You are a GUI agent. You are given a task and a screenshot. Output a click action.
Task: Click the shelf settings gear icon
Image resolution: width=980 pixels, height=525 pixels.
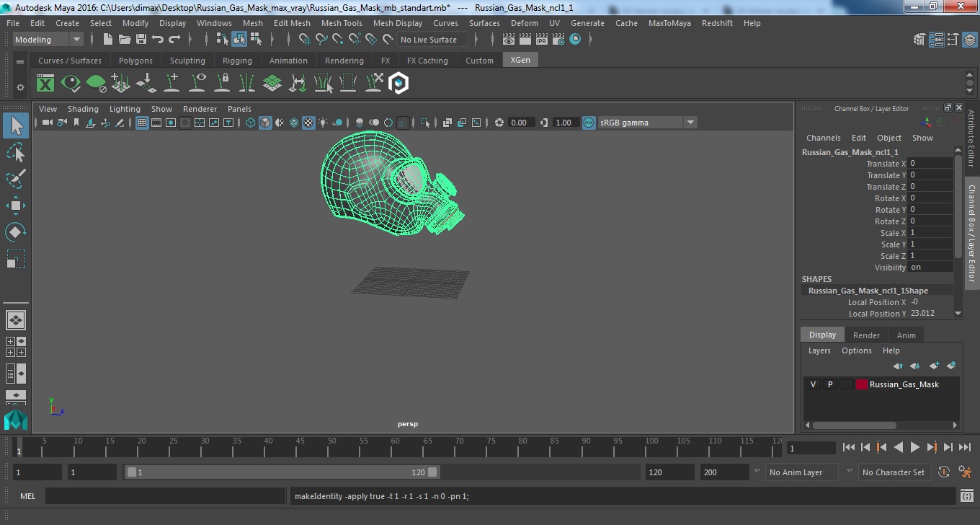tap(20, 87)
